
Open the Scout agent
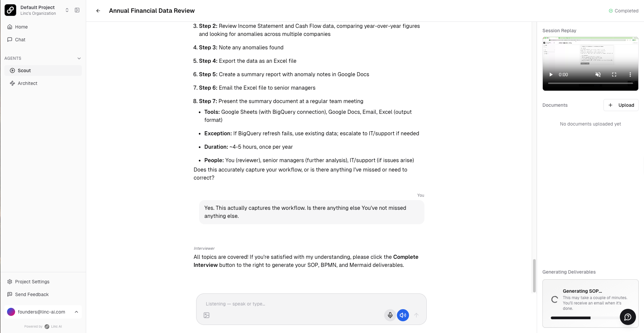[24, 70]
